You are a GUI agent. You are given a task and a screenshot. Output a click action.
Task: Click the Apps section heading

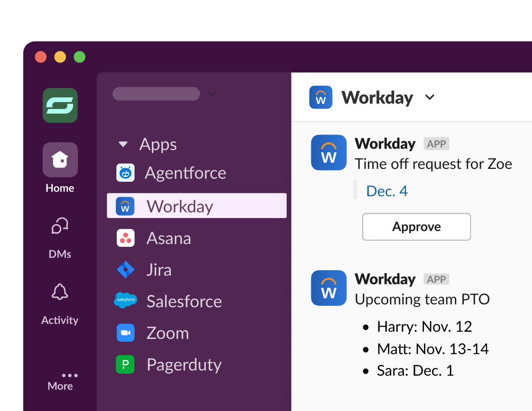click(158, 144)
